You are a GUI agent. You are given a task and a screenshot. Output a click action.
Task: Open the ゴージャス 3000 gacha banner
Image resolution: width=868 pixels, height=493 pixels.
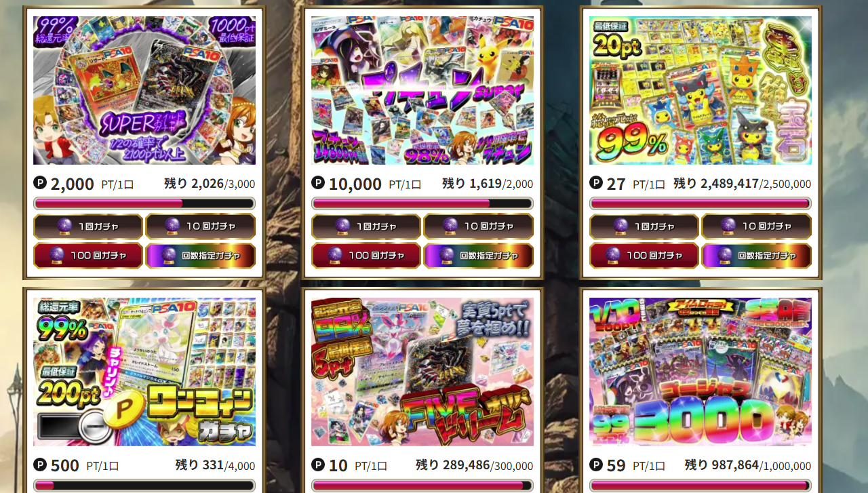[x=701, y=372]
